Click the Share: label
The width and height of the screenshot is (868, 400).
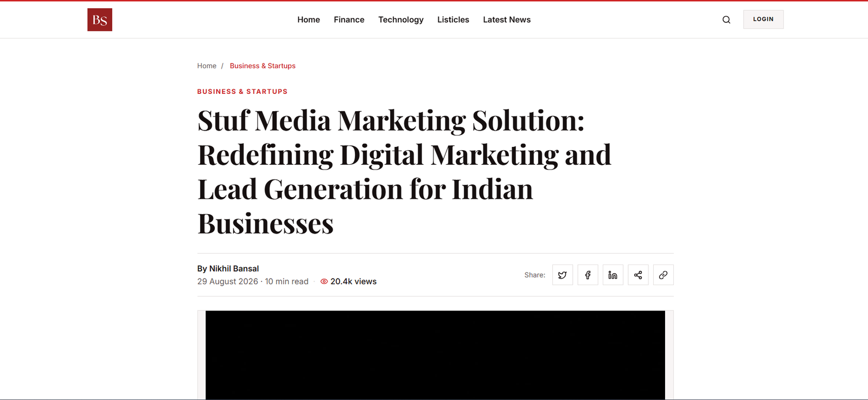pos(535,275)
